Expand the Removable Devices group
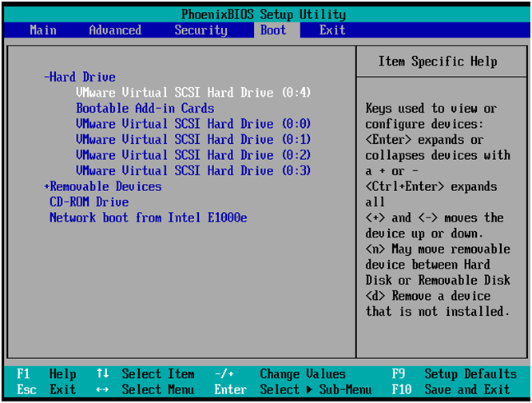The height and width of the screenshot is (403, 532). (103, 186)
